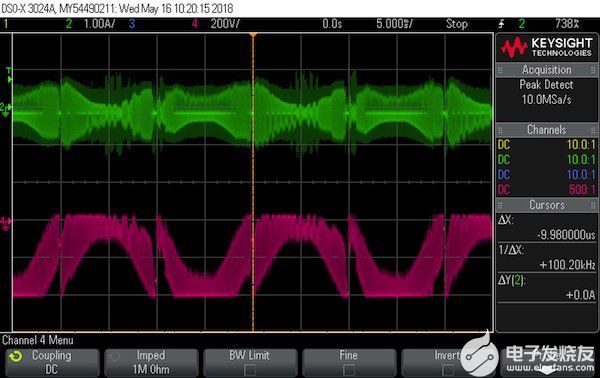Click the Keysight Technologies logo
This screenshot has width=600, height=378.
click(x=546, y=47)
